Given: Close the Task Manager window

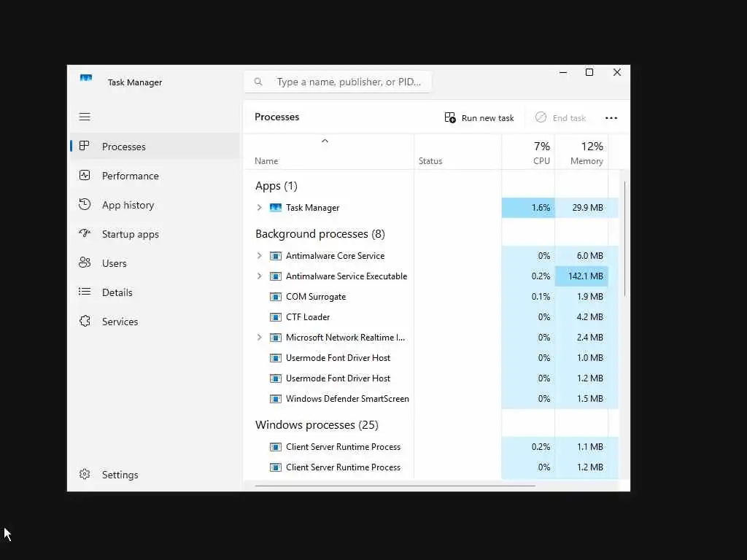Looking at the screenshot, I should click(x=617, y=72).
